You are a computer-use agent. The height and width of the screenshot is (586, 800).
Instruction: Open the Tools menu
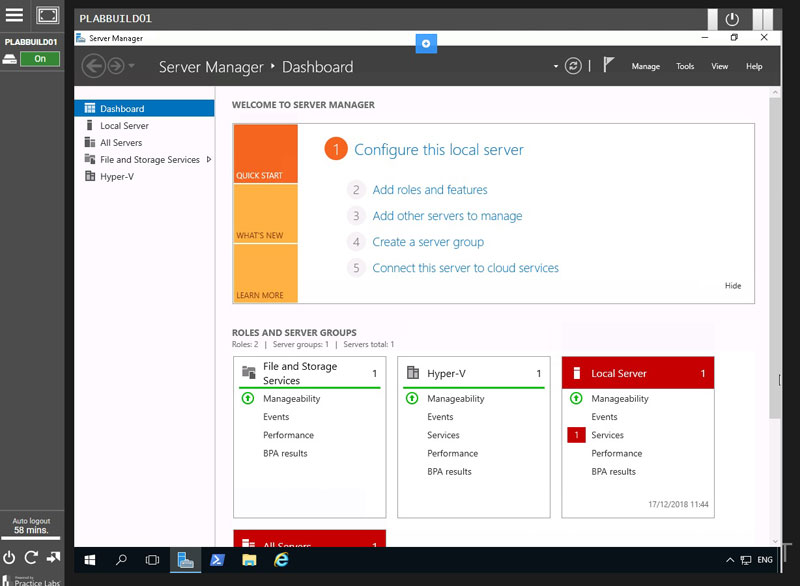(684, 67)
